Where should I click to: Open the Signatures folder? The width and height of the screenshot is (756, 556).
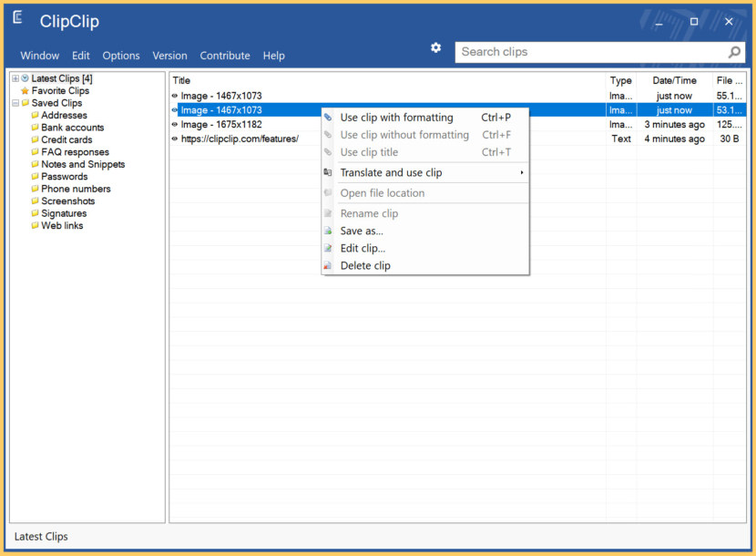[64, 213]
